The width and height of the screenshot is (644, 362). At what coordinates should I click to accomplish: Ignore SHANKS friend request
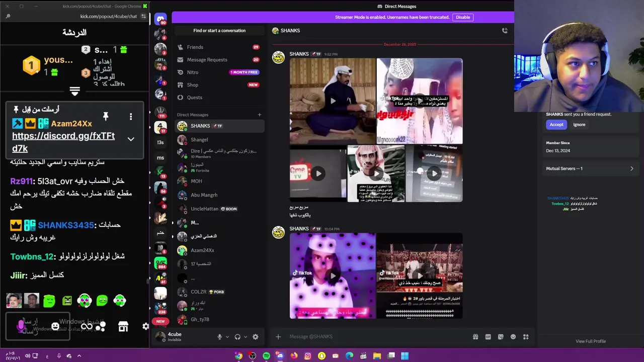pyautogui.click(x=579, y=125)
